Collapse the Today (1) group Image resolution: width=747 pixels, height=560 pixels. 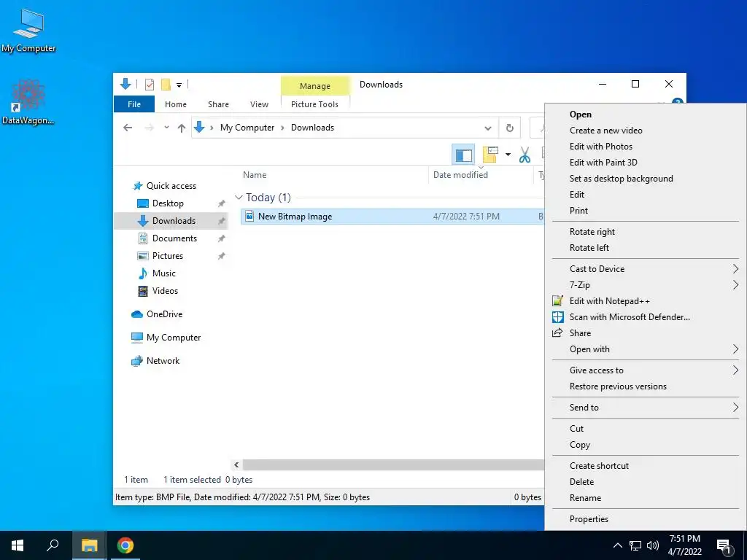point(239,197)
